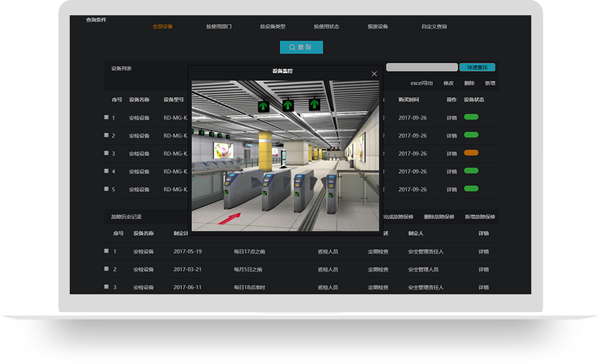The width and height of the screenshot is (599, 364).
Task: Close the 设备监控 popup with the X
Action: pos(375,74)
